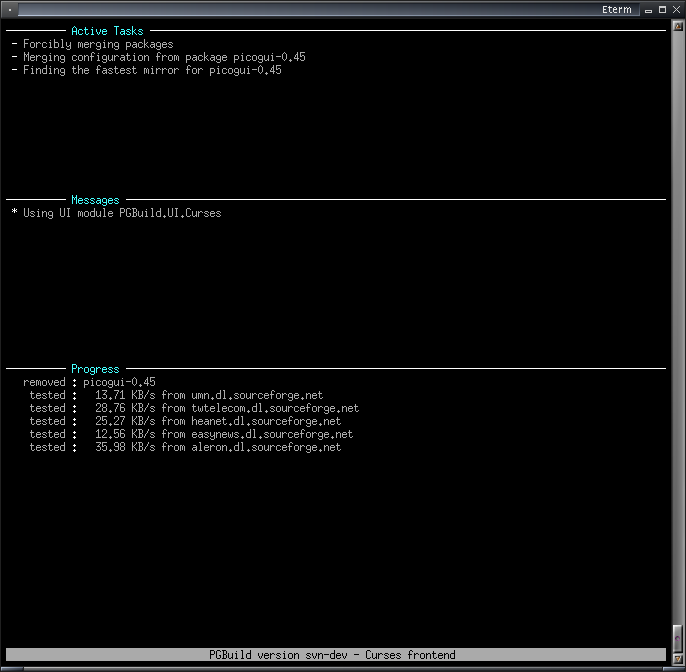
Task: Click the PGBuild version status bar
Action: [336, 655]
